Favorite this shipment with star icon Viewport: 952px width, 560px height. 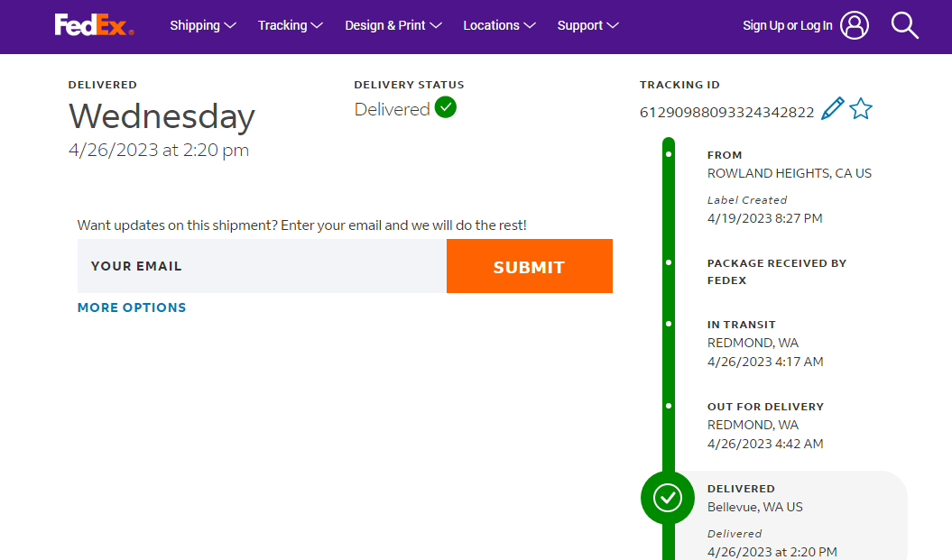(x=861, y=109)
